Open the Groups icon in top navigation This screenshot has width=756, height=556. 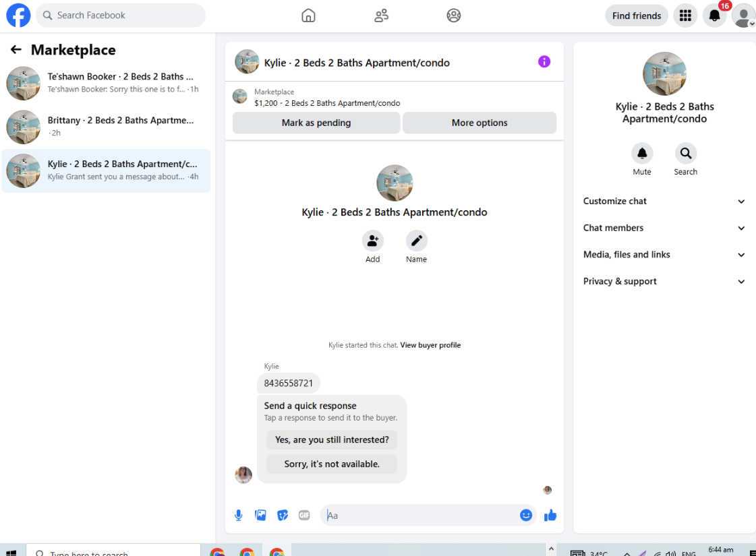[453, 16]
